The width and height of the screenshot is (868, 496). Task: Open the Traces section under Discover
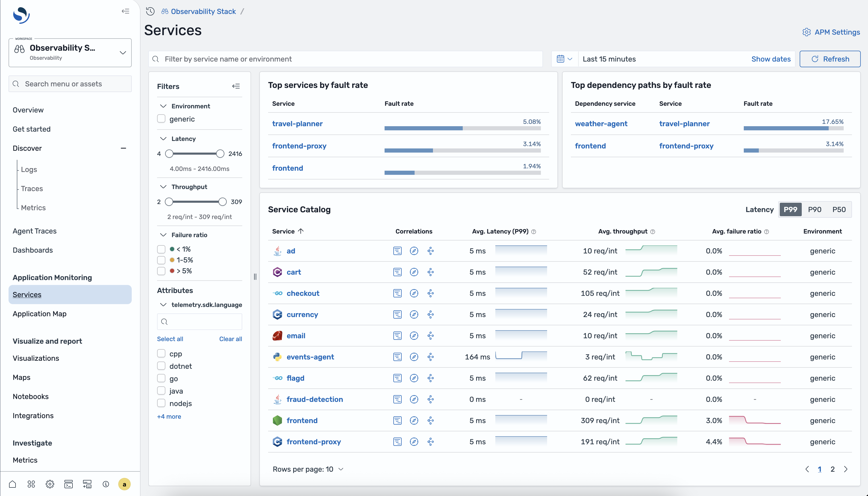point(32,188)
